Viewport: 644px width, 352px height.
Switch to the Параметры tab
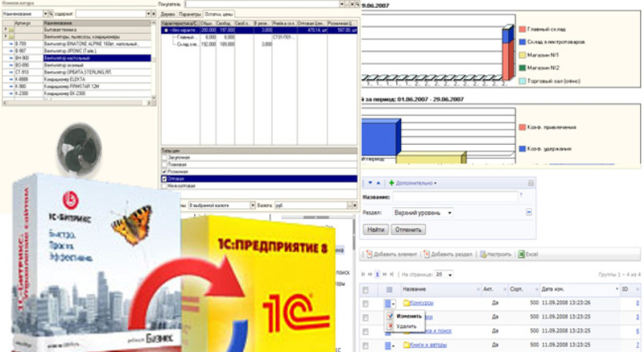point(189,14)
